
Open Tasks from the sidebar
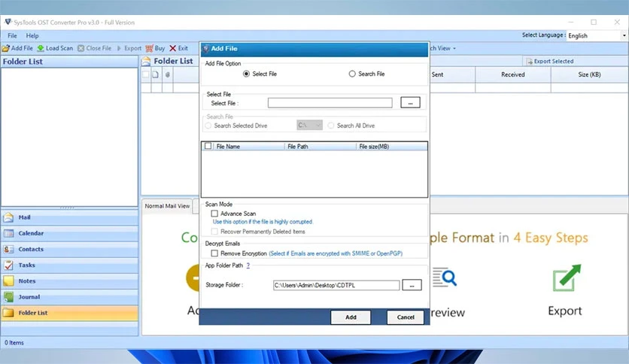coord(70,265)
